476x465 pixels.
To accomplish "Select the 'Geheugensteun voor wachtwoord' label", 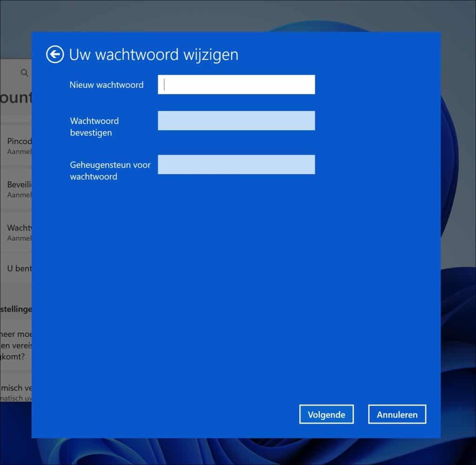I will [110, 171].
